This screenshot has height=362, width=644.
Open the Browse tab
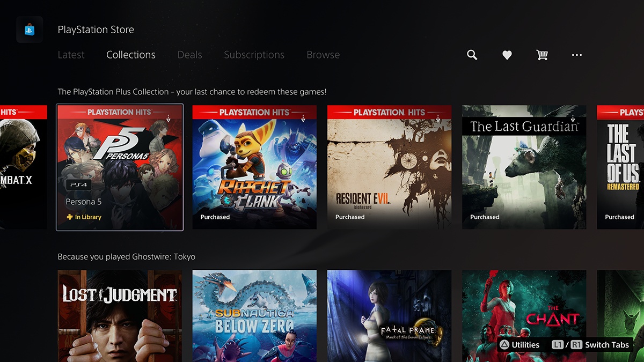(323, 55)
